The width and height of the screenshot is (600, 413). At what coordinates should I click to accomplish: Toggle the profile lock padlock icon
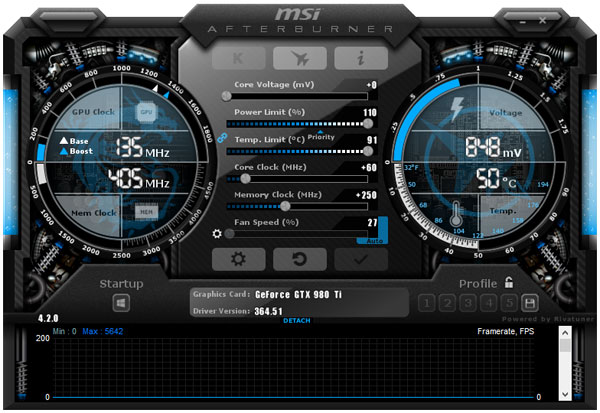click(x=509, y=283)
